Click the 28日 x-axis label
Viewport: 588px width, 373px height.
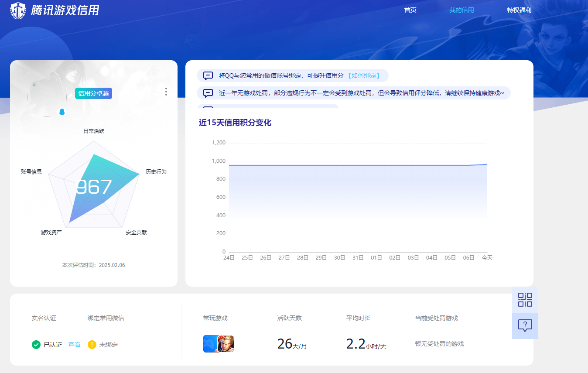[x=303, y=258]
